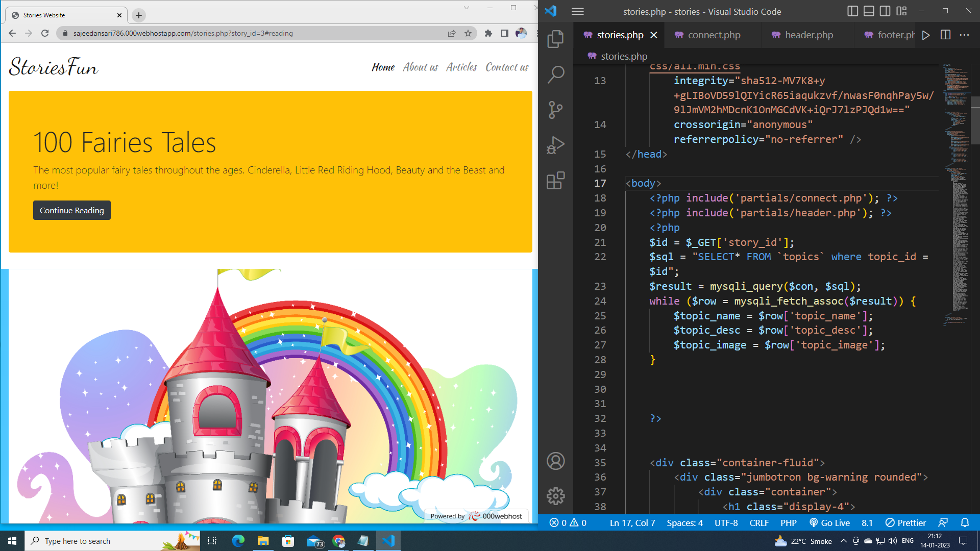Click the Continue Reading button
The height and width of the screenshot is (551, 980).
[71, 210]
